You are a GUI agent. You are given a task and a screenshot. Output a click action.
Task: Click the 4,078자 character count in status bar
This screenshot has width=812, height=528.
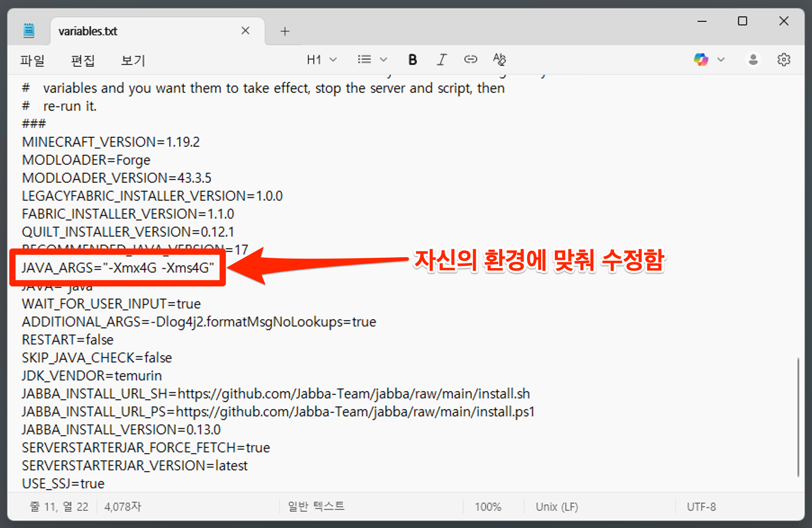123,507
